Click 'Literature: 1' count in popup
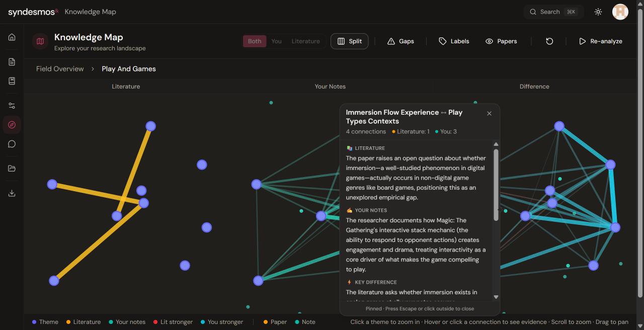This screenshot has height=330, width=644. pos(411,131)
